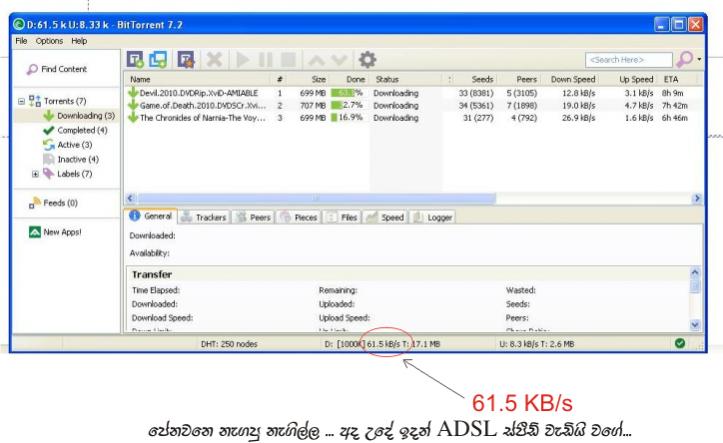Select the Active (3) category
This screenshot has height=443, width=723.
click(x=68, y=145)
